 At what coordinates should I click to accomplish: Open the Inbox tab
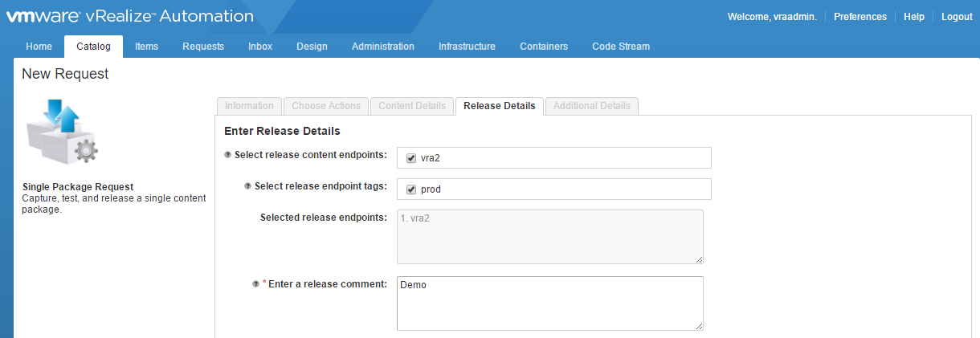260,47
